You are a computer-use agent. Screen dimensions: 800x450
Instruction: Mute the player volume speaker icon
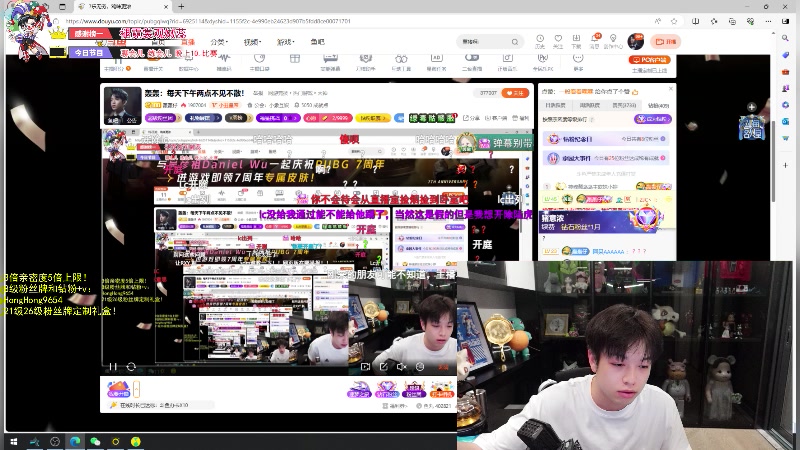point(402,366)
